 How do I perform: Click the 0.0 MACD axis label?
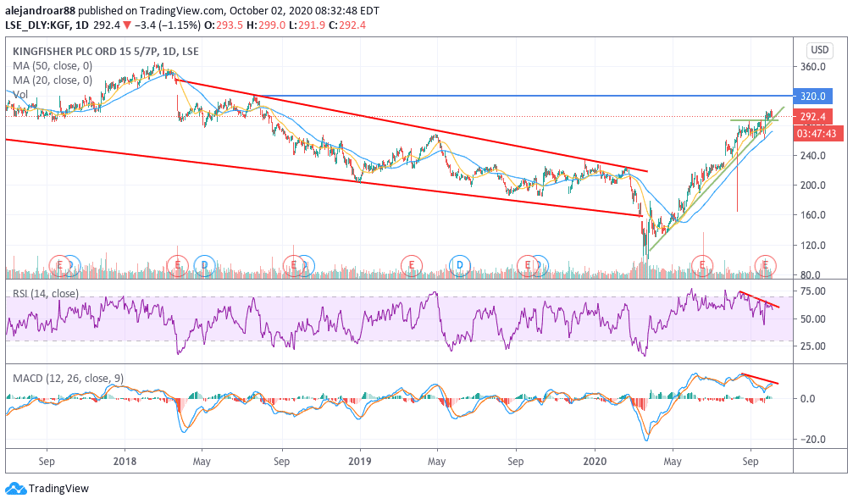pyautogui.click(x=808, y=399)
